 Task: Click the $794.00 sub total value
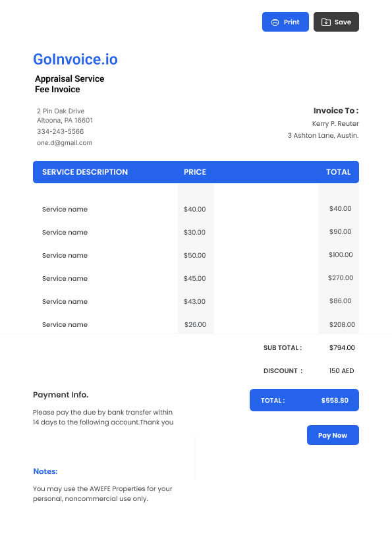[x=342, y=347]
